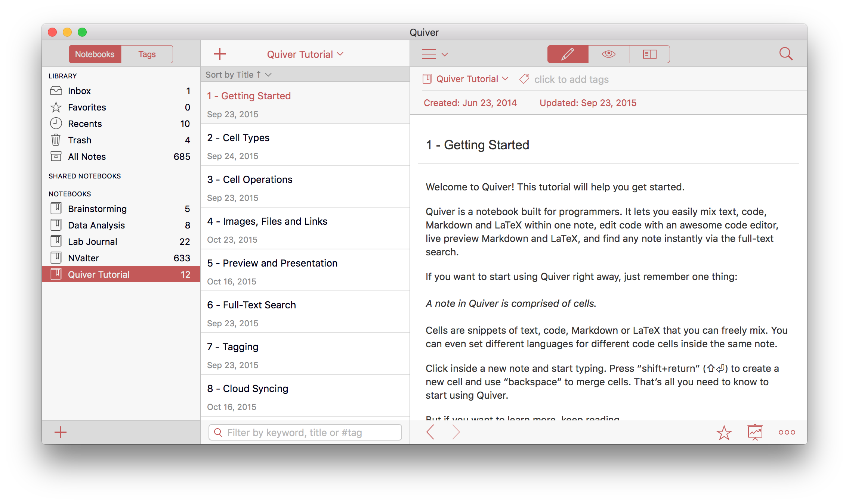Open the Trash in the library
Viewport: 849px width, 504px height.
(x=80, y=140)
